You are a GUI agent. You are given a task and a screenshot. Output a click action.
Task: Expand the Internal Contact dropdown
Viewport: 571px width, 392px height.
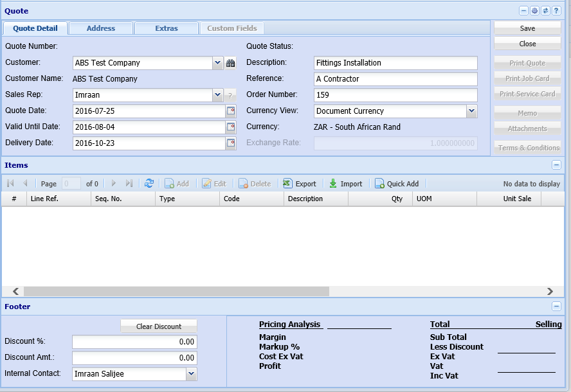click(191, 373)
